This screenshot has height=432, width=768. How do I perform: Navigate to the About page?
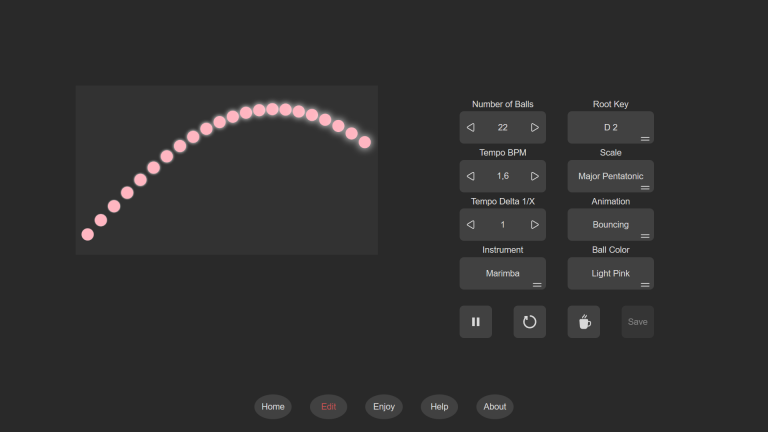pos(495,407)
